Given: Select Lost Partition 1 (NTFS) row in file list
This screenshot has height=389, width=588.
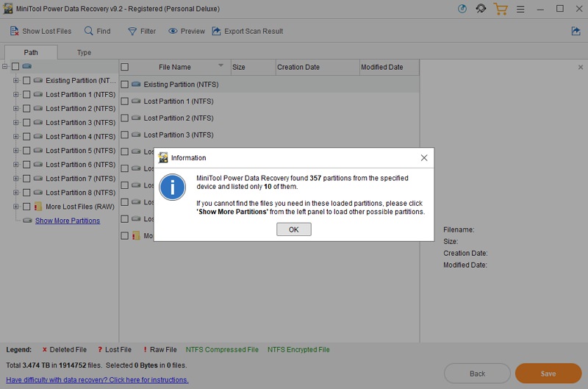Looking at the screenshot, I should [269, 101].
